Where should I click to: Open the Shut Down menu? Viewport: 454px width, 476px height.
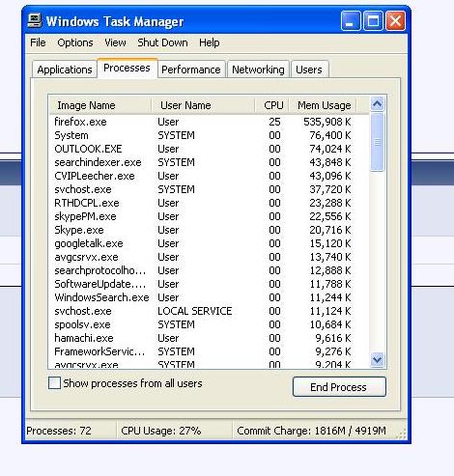tap(162, 42)
